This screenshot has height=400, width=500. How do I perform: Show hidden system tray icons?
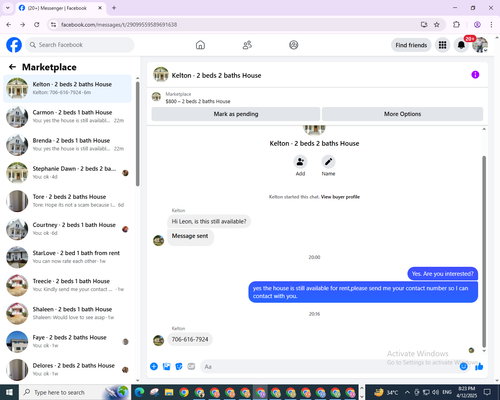(x=407, y=392)
